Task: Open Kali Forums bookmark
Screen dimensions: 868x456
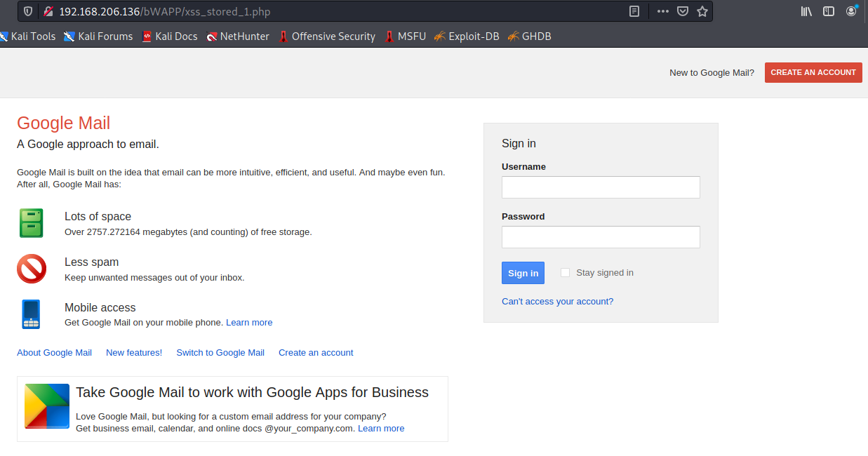Action: point(98,36)
